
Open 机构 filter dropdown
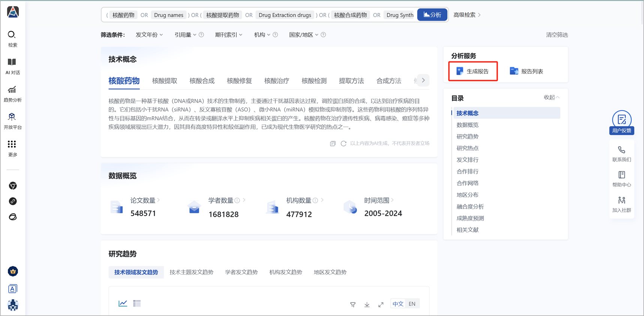pyautogui.click(x=262, y=35)
